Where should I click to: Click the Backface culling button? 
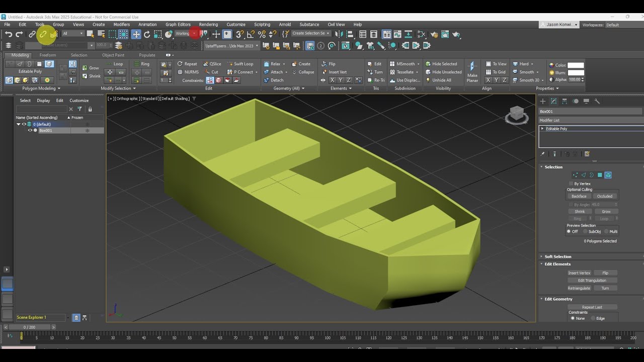(579, 196)
